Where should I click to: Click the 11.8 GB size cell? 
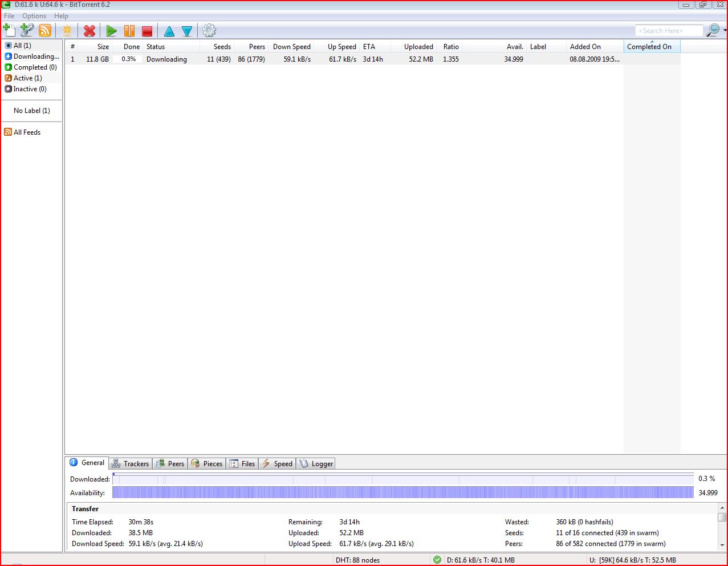97,59
